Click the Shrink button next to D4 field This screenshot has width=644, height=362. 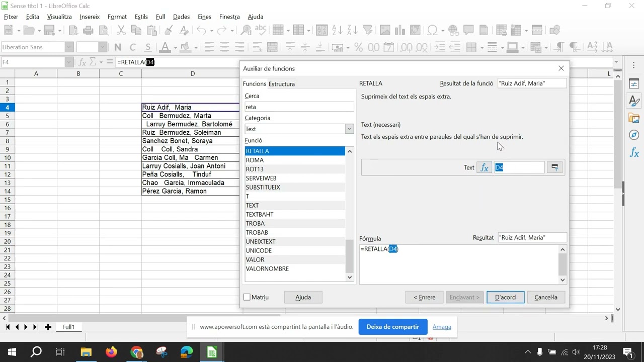tap(555, 167)
